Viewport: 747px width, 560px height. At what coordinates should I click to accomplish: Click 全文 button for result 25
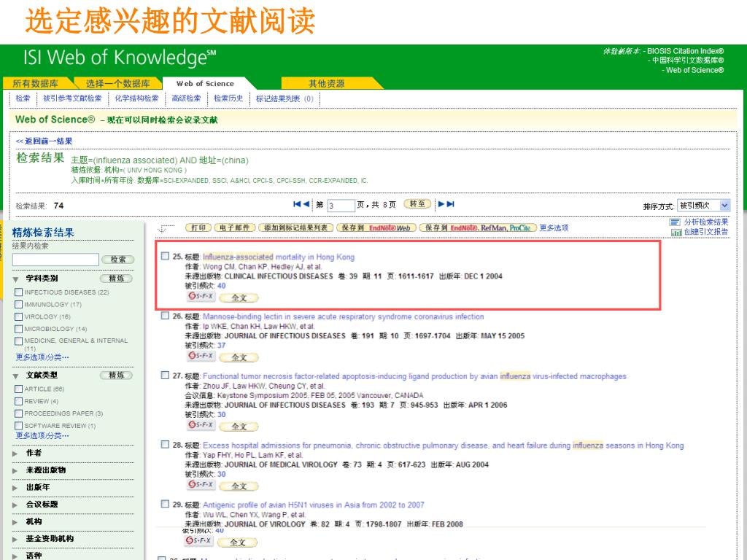pos(239,298)
